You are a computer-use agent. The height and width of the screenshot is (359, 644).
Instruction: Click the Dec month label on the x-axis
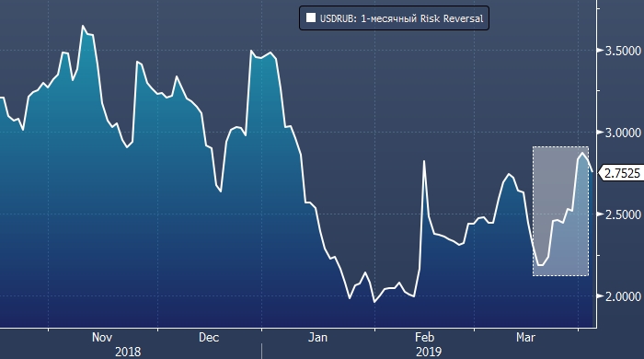209,337
